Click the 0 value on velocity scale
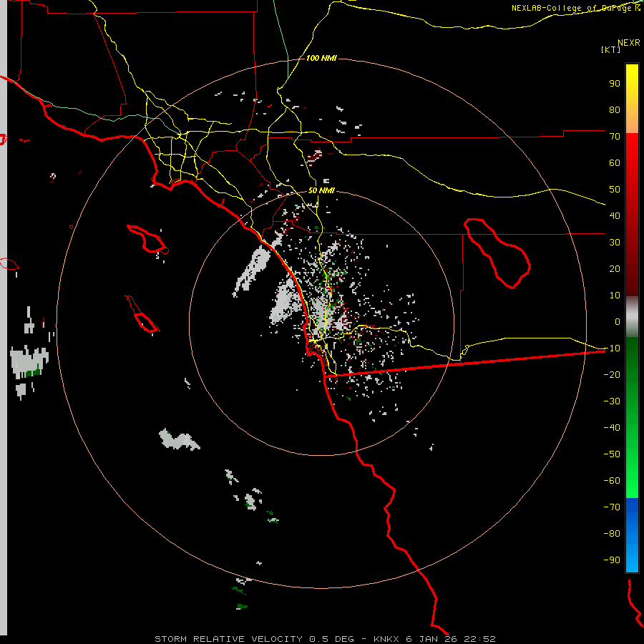Image resolution: width=644 pixels, height=644 pixels. point(618,322)
